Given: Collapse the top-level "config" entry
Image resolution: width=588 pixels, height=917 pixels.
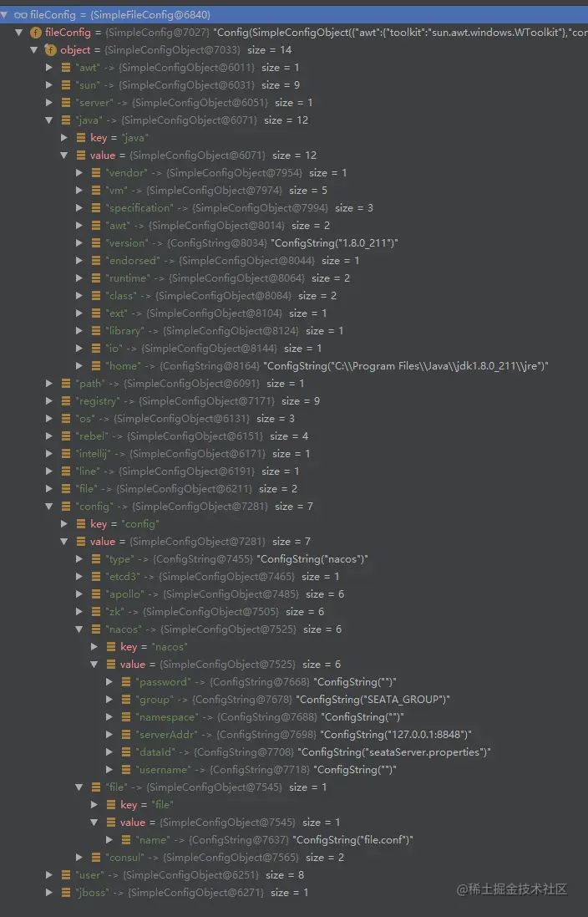Looking at the screenshot, I should [49, 506].
